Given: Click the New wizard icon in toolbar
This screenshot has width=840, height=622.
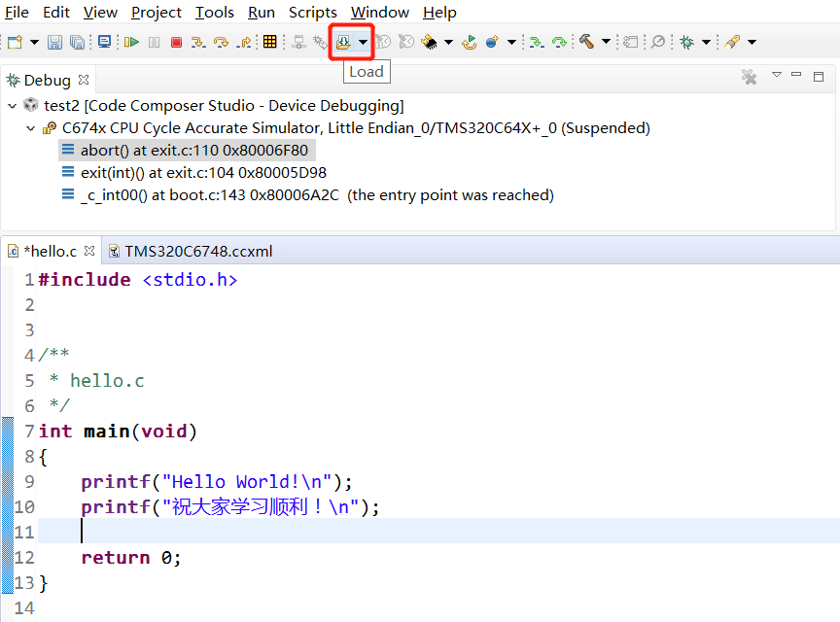Looking at the screenshot, I should click(15, 42).
